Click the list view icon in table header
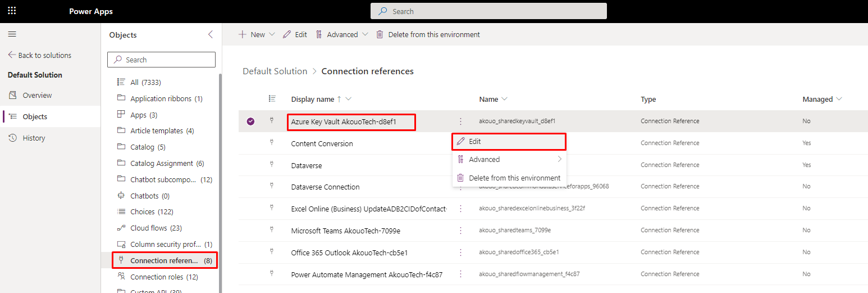The width and height of the screenshot is (868, 293). [272, 99]
